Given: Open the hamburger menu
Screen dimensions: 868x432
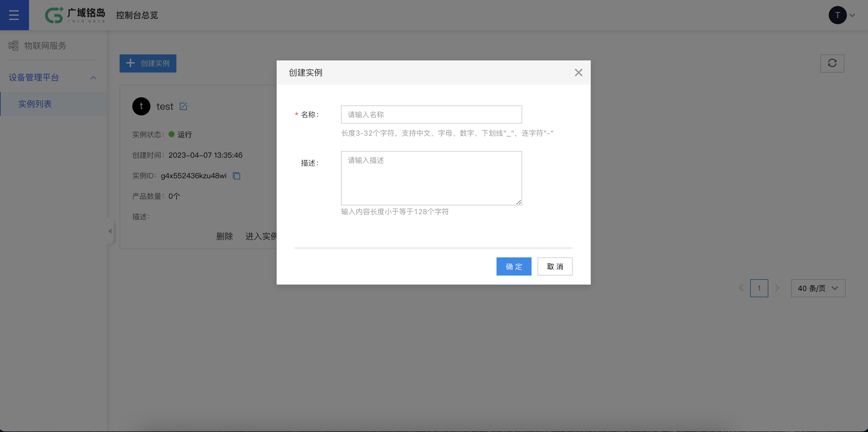Looking at the screenshot, I should point(14,15).
